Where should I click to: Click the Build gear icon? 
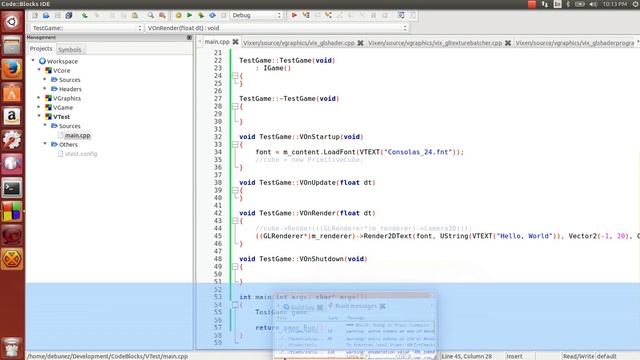(x=178, y=15)
